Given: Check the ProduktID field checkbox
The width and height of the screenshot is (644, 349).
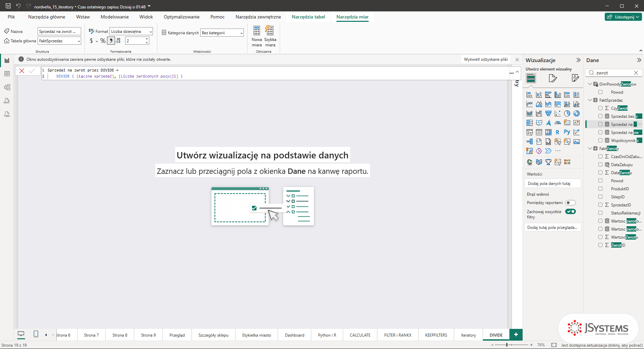Looking at the screenshot, I should [x=600, y=189].
